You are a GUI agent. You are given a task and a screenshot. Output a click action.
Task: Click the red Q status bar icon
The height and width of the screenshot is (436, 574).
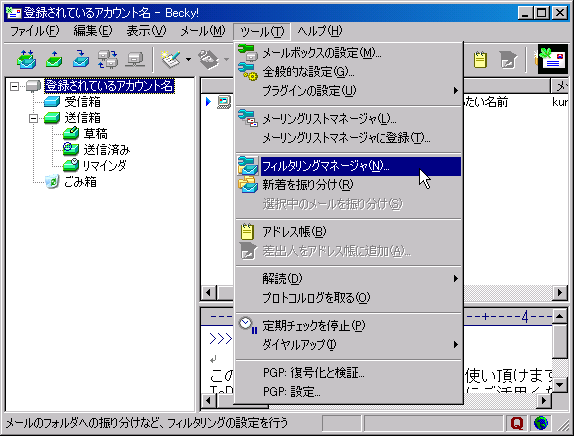[517, 423]
